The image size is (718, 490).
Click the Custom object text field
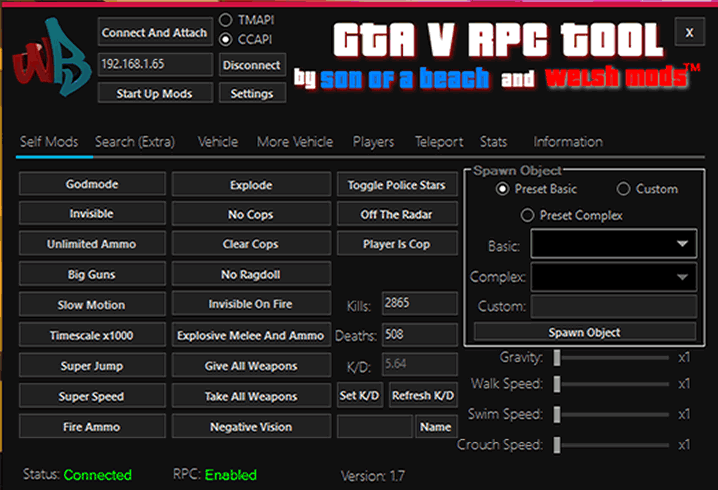point(614,306)
